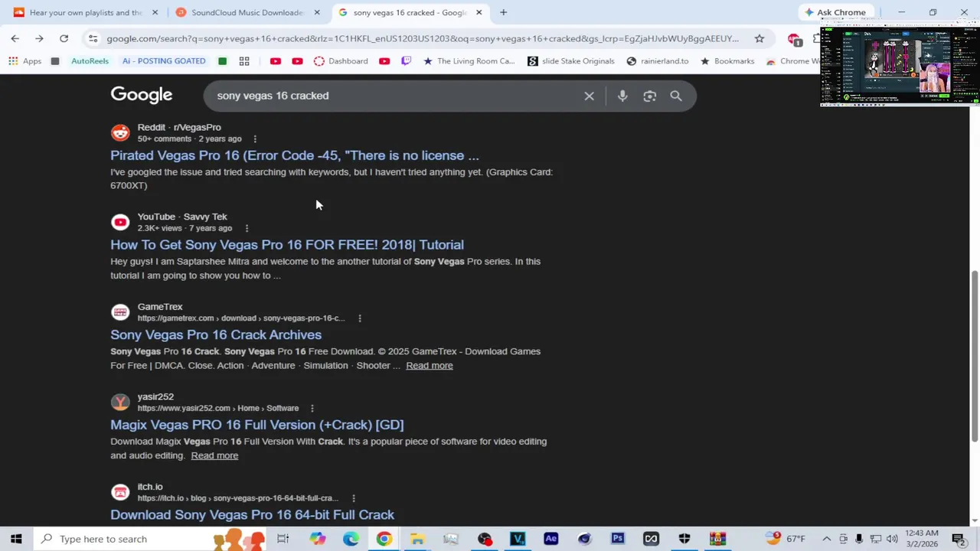Open Photoshop from the taskbar
This screenshot has width=980, height=551.
click(618, 539)
